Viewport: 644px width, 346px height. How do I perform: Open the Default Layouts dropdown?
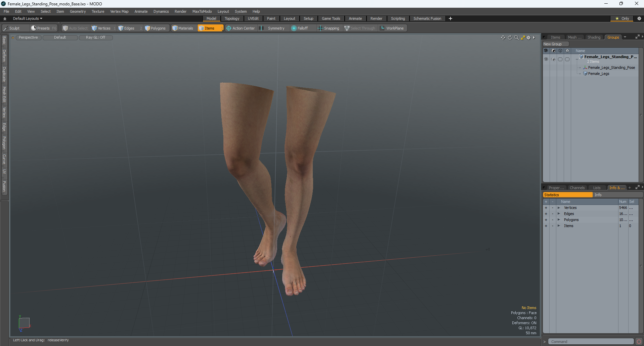pos(28,18)
